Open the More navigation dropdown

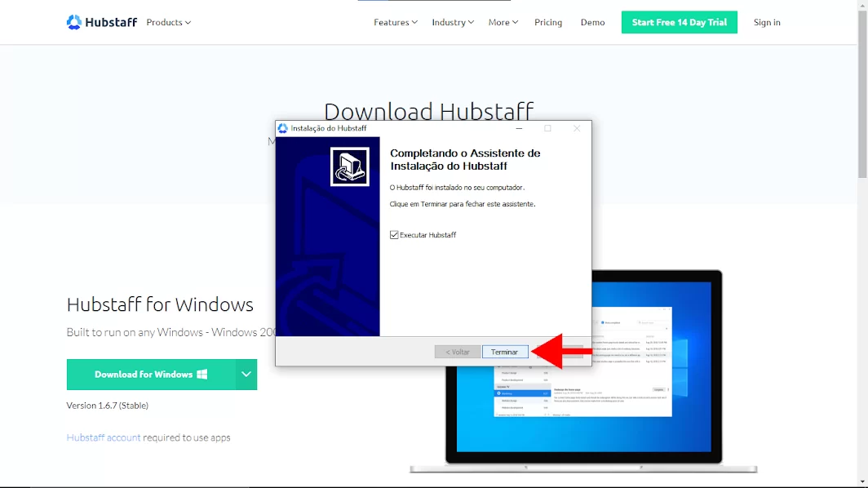click(x=503, y=22)
